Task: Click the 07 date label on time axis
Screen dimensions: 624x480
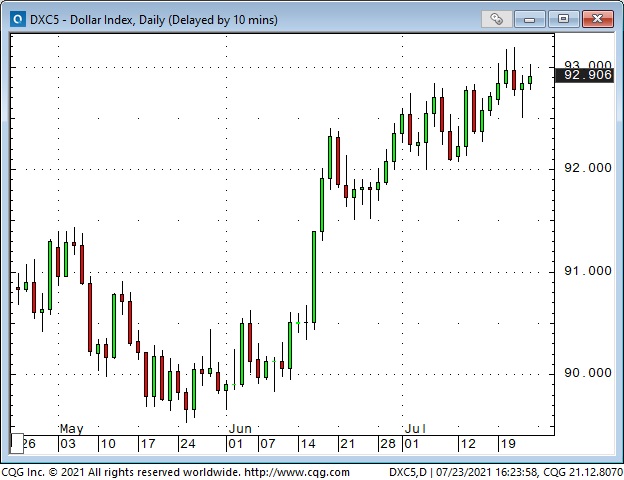Action: [268, 444]
